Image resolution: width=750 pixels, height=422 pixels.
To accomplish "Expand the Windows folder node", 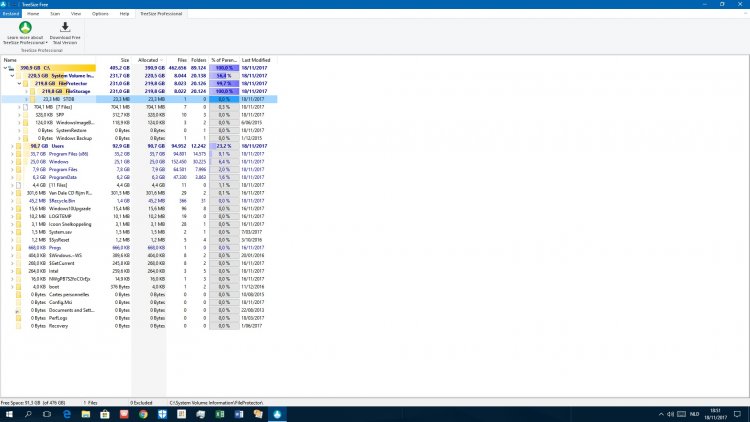I will [12, 161].
